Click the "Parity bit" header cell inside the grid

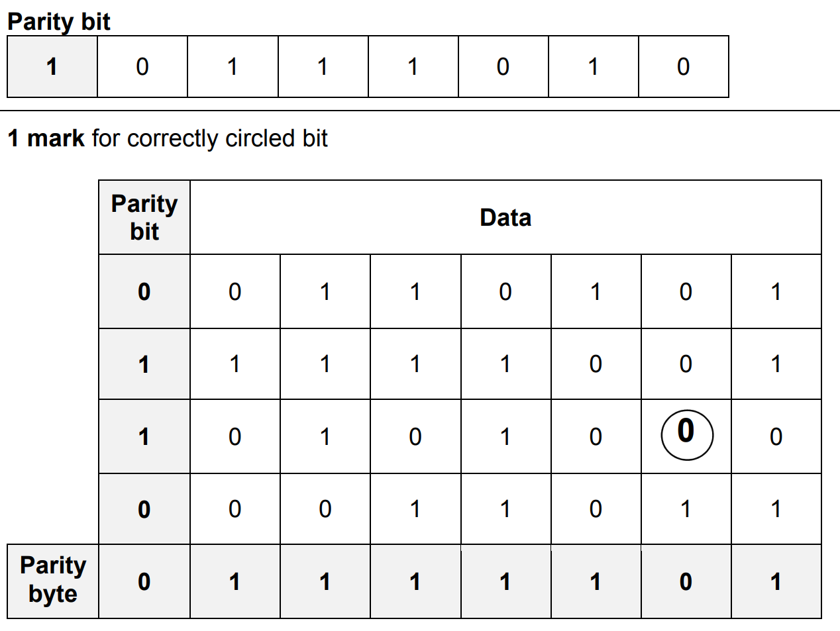pyautogui.click(x=144, y=217)
